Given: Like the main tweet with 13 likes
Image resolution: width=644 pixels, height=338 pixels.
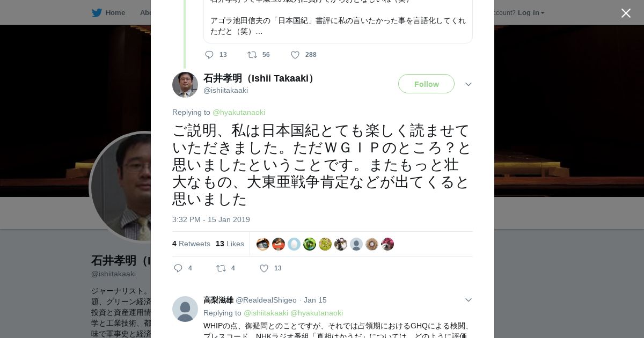Looking at the screenshot, I should click(264, 268).
